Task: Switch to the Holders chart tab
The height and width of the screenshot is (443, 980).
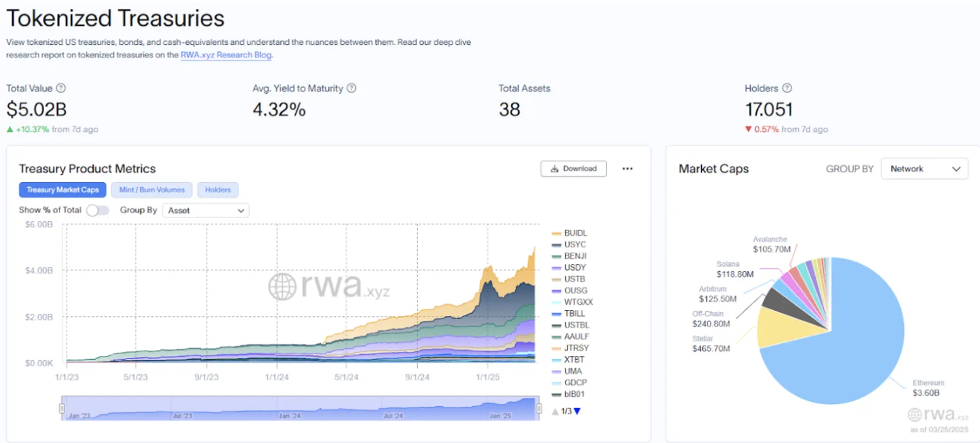Action: pyautogui.click(x=218, y=190)
